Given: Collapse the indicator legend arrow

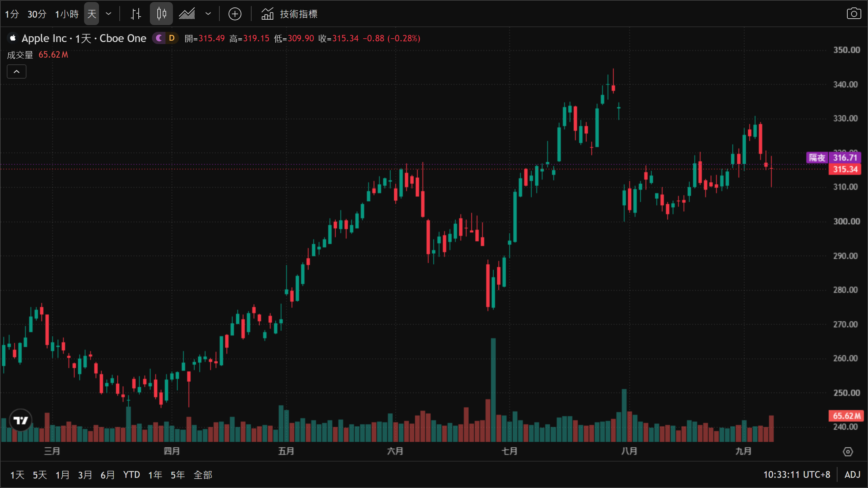Looking at the screenshot, I should pyautogui.click(x=17, y=72).
